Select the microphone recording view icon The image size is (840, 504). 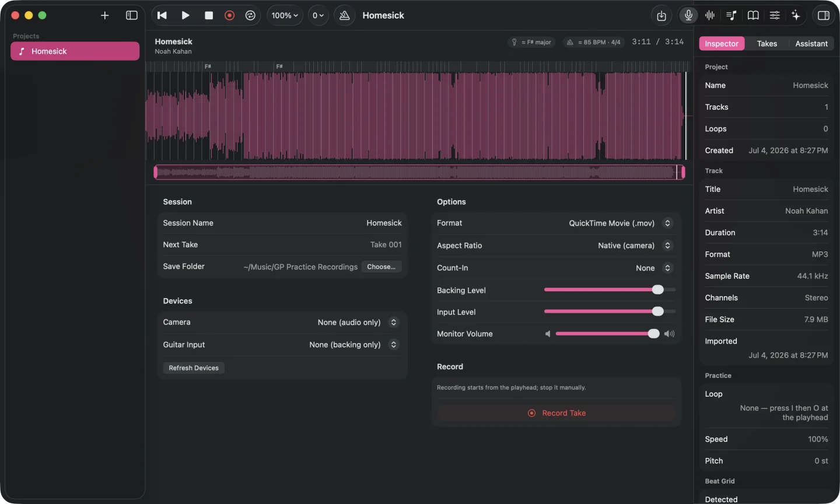tap(689, 16)
